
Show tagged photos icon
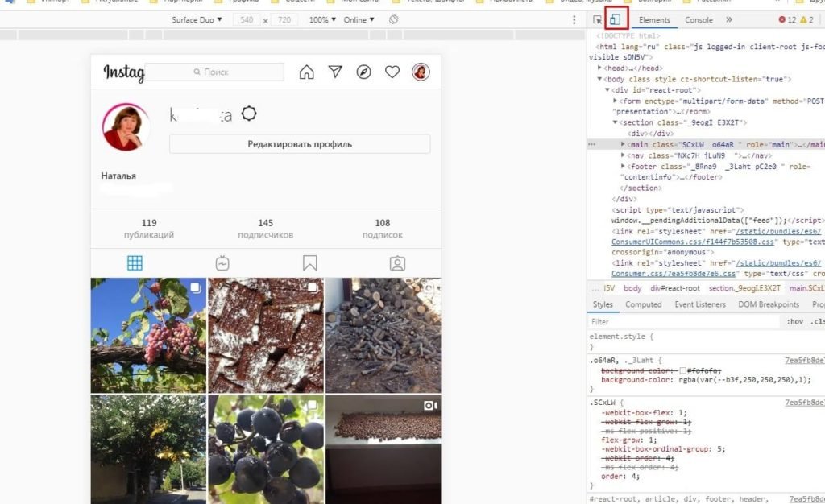(x=396, y=263)
